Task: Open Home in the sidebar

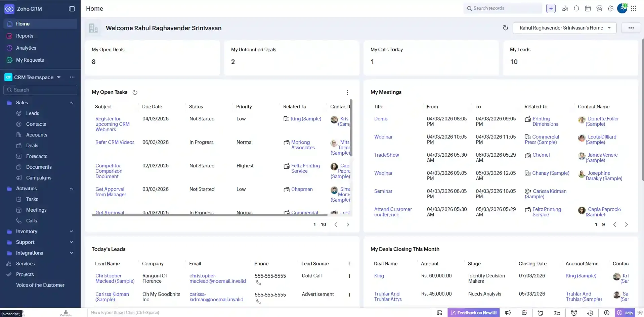Action: coord(40,24)
